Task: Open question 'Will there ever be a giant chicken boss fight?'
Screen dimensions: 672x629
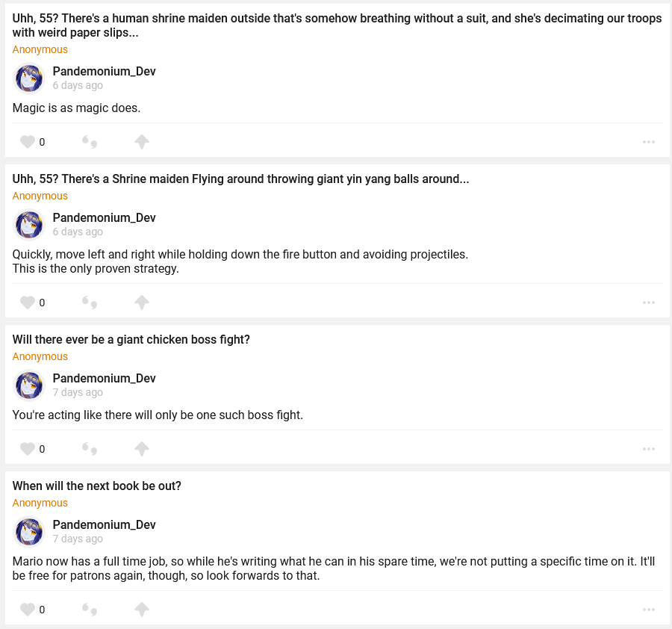Action: click(x=131, y=340)
